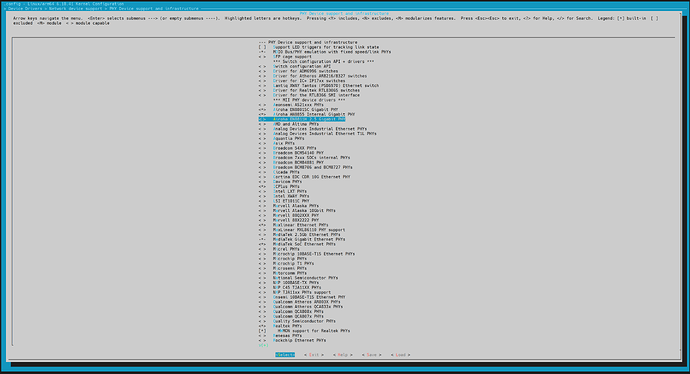
Task: Select Motorcomm PHYs entry
Action: point(283,273)
